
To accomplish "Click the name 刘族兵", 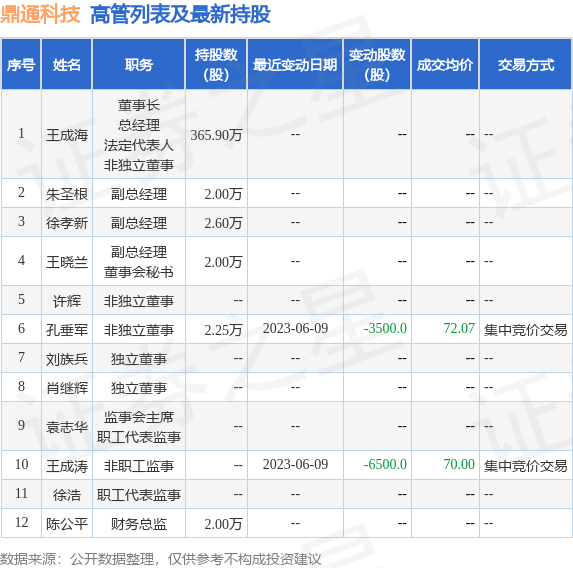I will 67,359.
